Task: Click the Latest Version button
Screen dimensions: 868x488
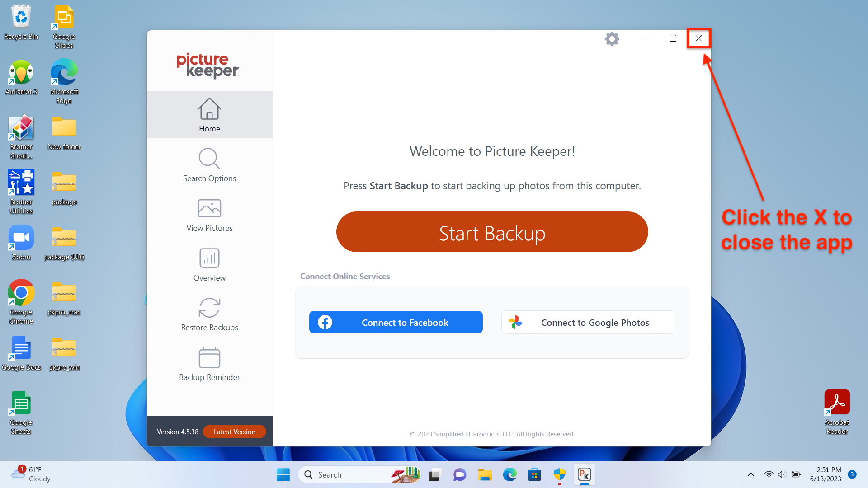Action: click(x=234, y=432)
